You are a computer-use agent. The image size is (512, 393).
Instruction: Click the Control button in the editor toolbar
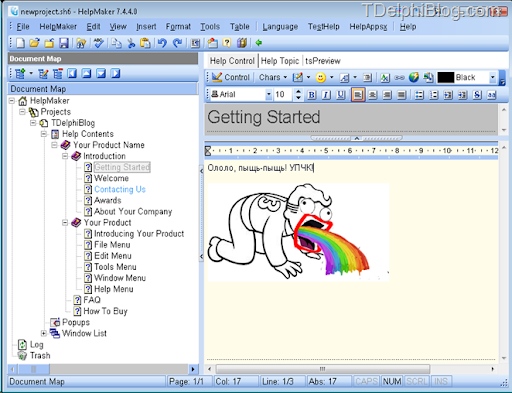pos(231,77)
